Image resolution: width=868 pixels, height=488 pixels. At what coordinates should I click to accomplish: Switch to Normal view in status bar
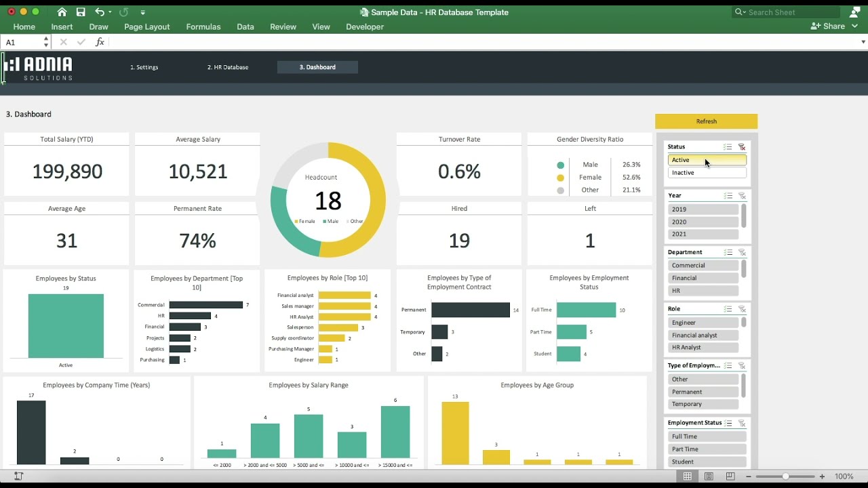coord(687,476)
